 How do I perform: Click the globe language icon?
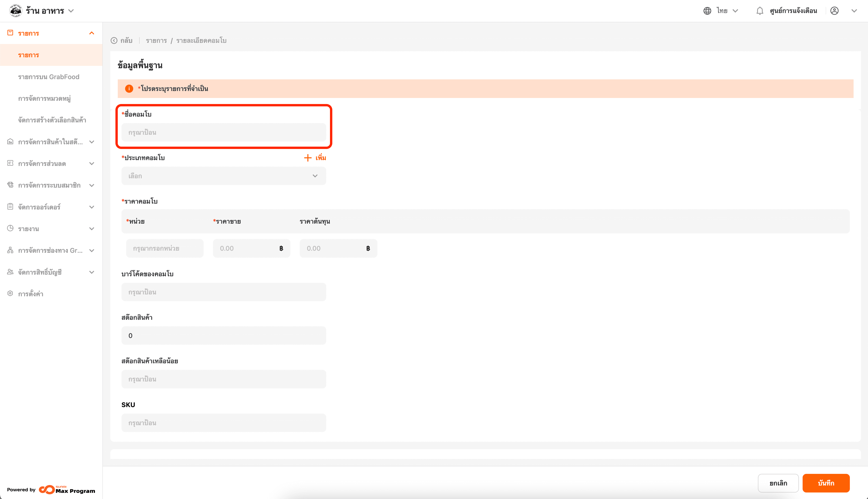(707, 11)
